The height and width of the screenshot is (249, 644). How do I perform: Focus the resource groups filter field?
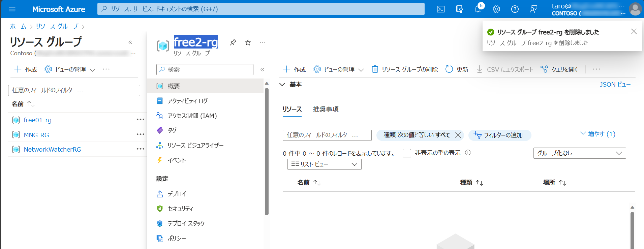point(74,90)
